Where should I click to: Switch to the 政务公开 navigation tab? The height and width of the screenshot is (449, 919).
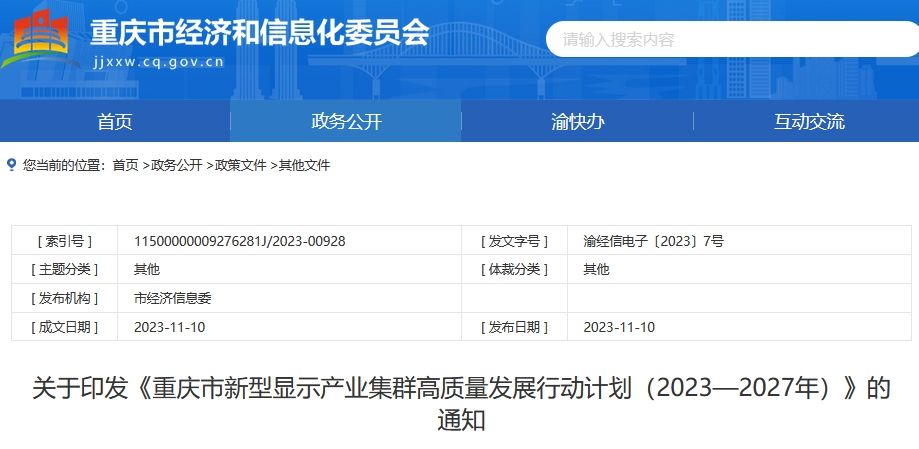point(346,122)
